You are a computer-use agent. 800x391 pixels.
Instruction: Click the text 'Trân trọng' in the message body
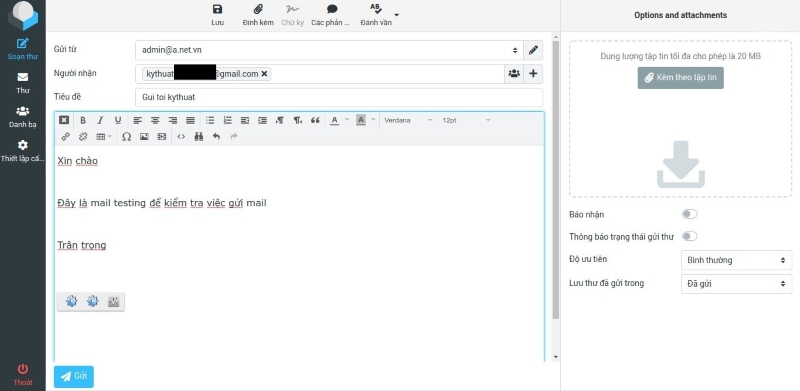tap(82, 246)
